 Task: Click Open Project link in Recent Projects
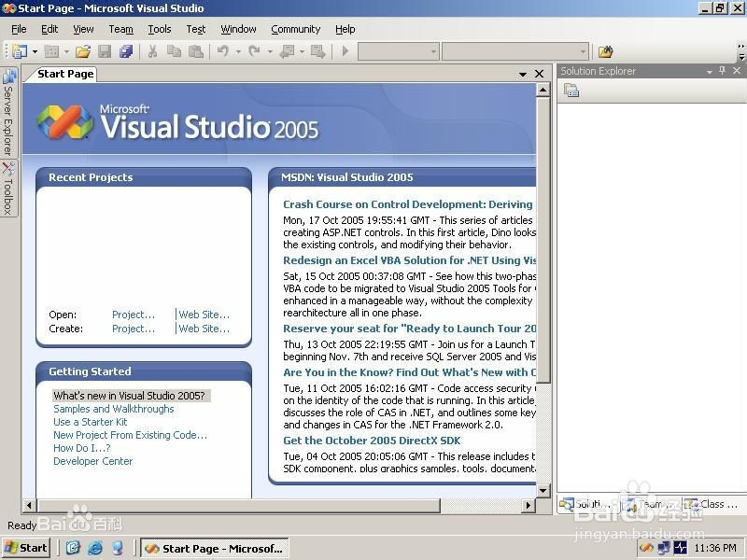coord(134,315)
